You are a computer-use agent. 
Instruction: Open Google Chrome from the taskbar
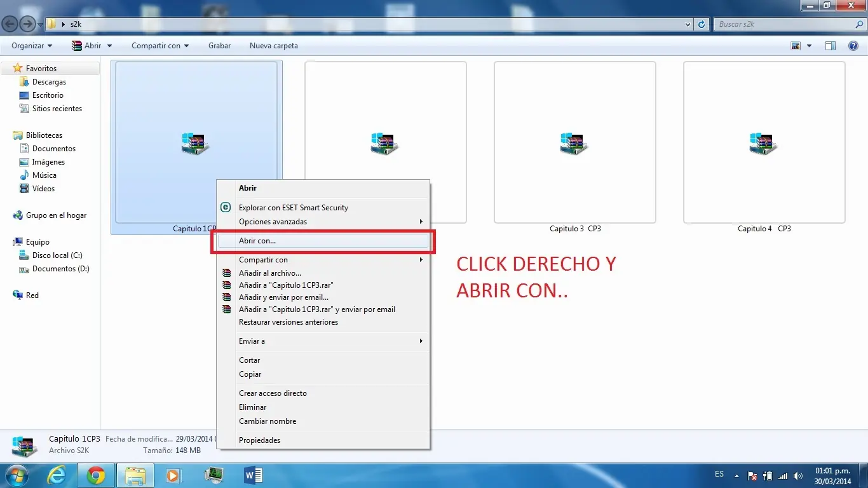tap(96, 475)
